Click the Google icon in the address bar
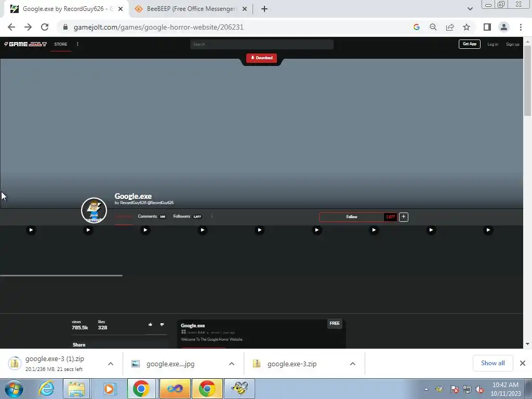The image size is (532, 399). coord(417,27)
